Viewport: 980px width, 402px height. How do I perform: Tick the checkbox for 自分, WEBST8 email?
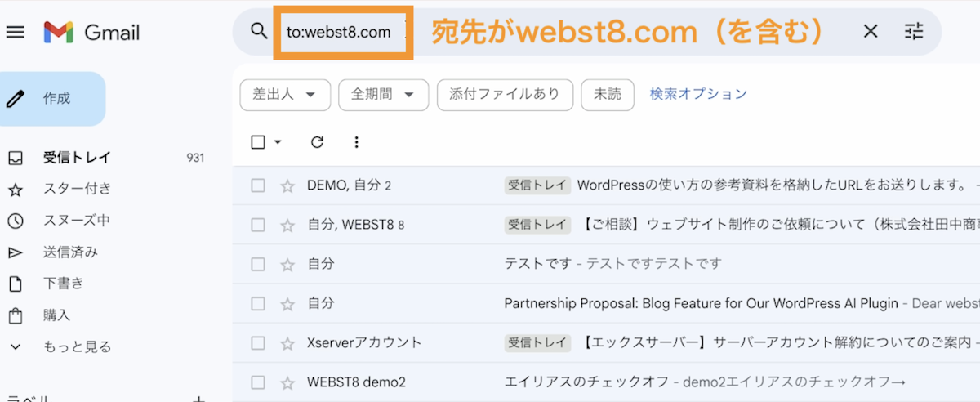tap(258, 225)
